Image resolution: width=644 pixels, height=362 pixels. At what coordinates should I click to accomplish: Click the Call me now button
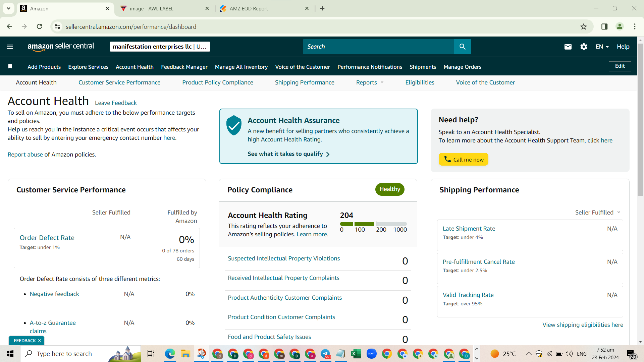pos(463,160)
